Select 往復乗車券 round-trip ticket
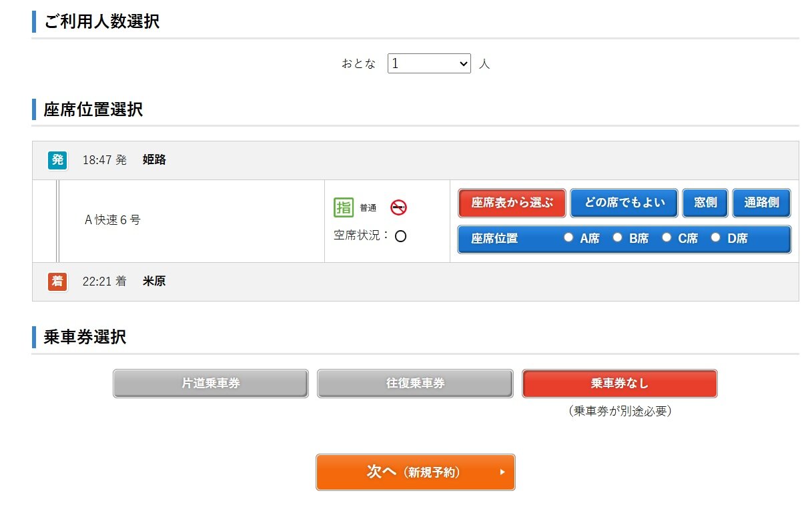This screenshot has height=505, width=812. tap(415, 384)
